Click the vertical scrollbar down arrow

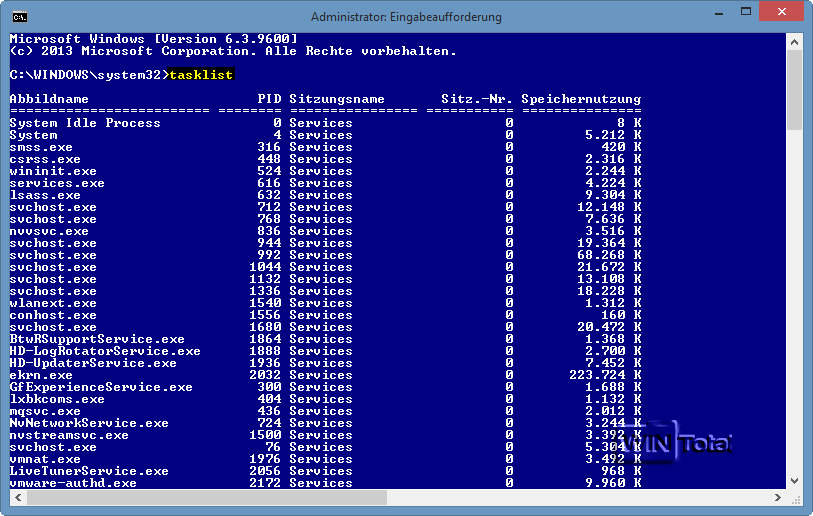[794, 481]
